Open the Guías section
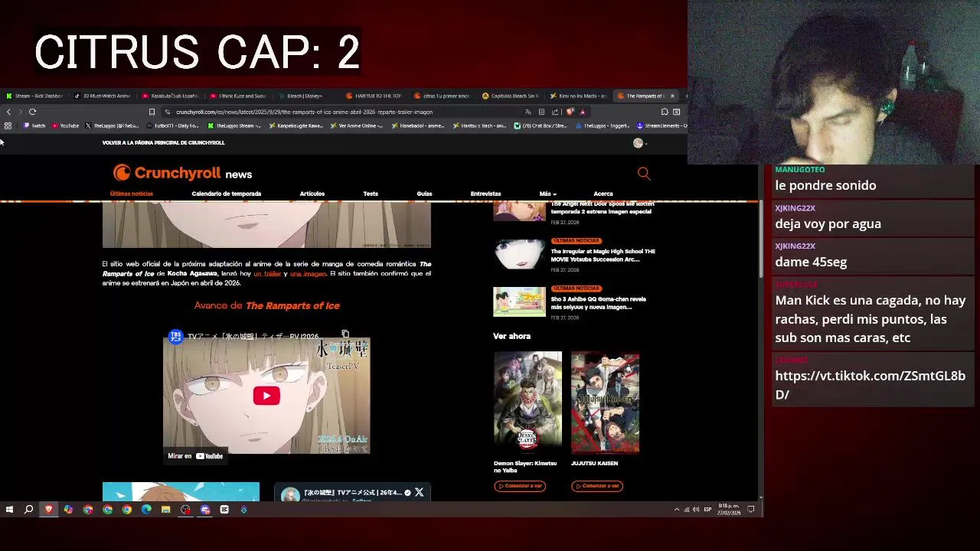The height and width of the screenshot is (551, 980). pos(424,194)
